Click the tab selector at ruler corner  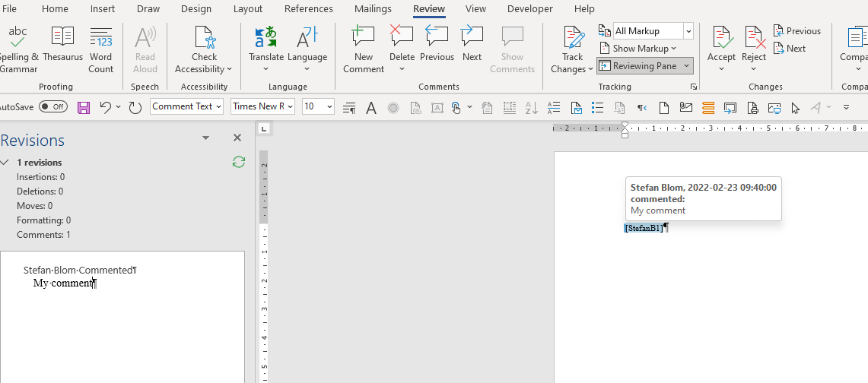[265, 128]
